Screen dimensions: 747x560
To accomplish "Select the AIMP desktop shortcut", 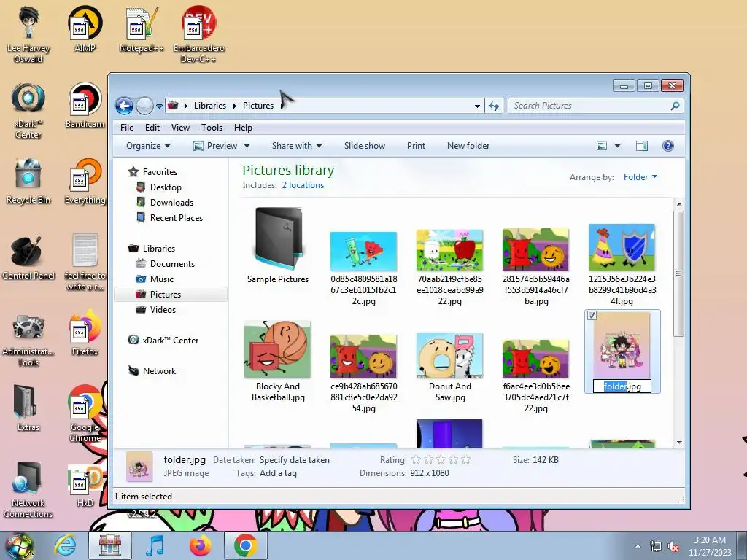I will click(85, 29).
